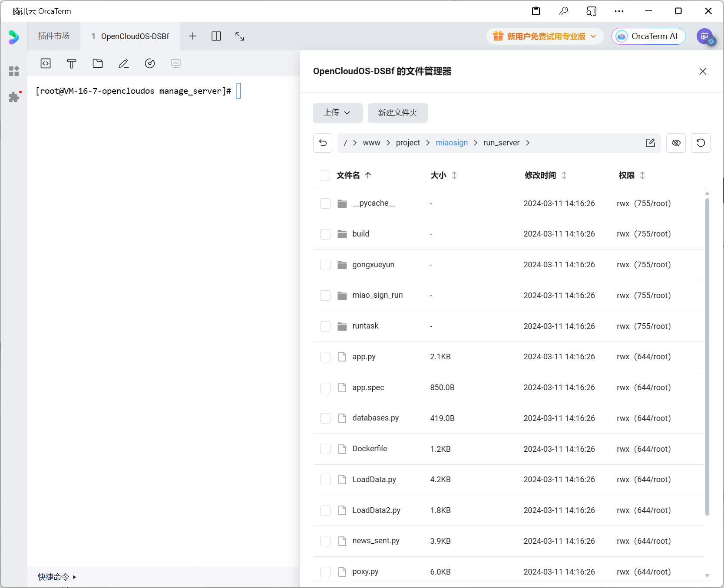This screenshot has height=588, width=724.
Task: Open the app.spec file
Action: pos(368,388)
